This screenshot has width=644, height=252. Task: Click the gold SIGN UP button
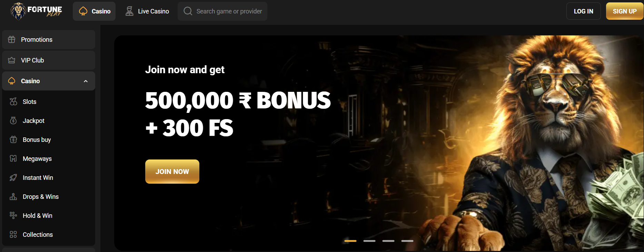pyautogui.click(x=625, y=11)
